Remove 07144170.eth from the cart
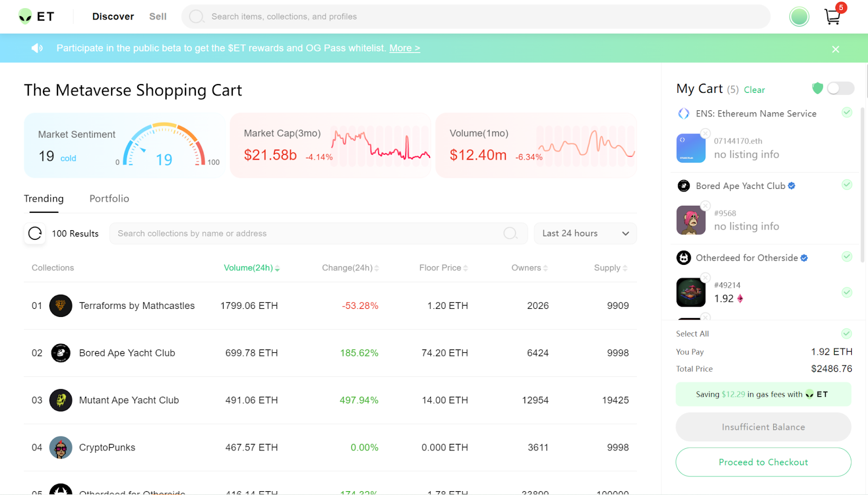Viewport: 868px width, 495px height. pos(705,133)
